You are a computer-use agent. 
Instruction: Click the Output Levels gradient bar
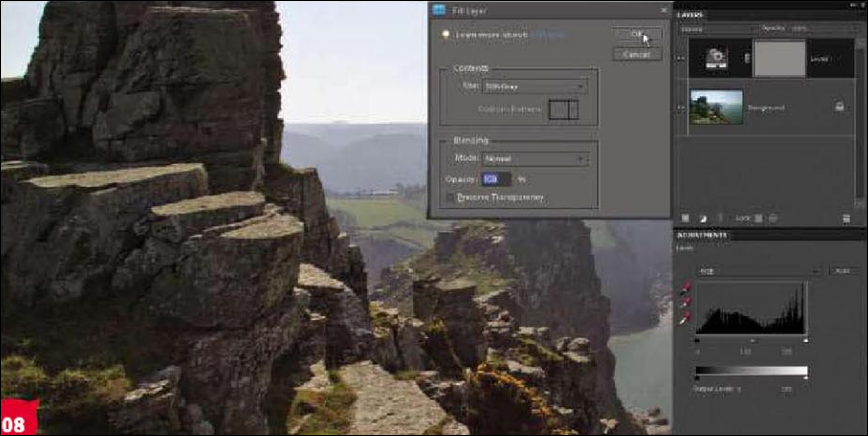pyautogui.click(x=752, y=370)
